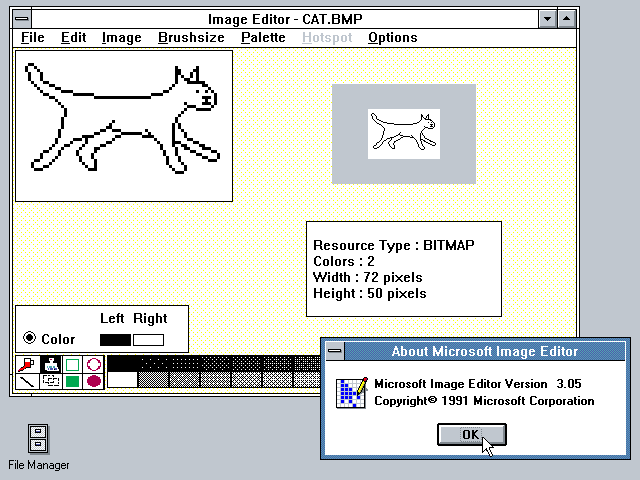Open the File Manager desktop icon

(38, 447)
